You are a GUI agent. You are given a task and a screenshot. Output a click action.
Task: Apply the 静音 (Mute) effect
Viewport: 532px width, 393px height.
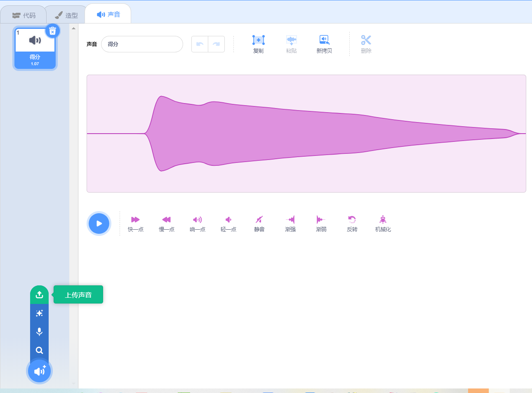pyautogui.click(x=259, y=224)
